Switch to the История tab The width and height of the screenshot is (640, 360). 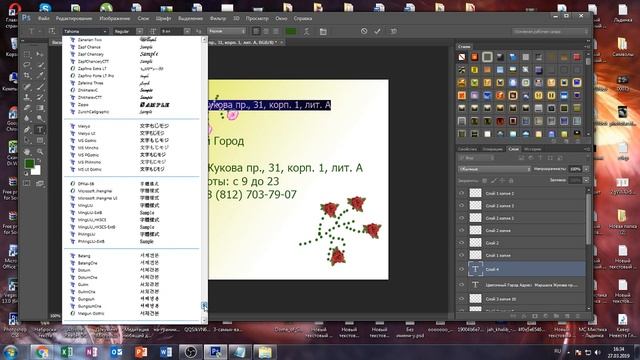pos(532,149)
